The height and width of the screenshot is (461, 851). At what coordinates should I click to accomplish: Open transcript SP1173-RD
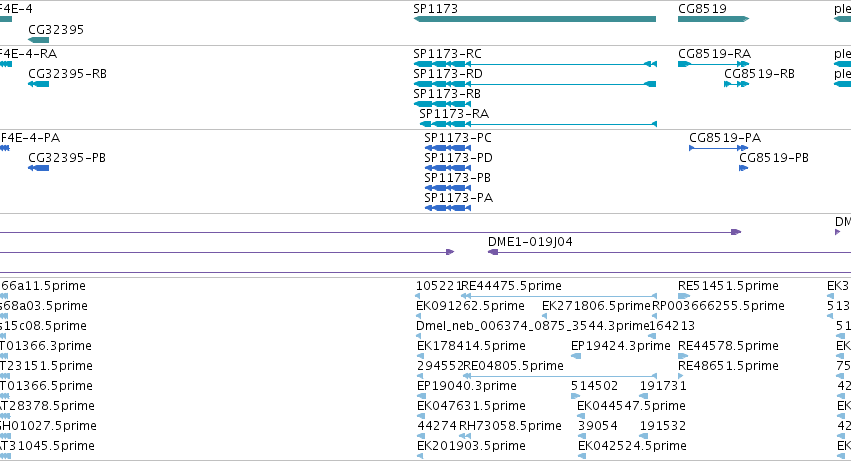535,84
